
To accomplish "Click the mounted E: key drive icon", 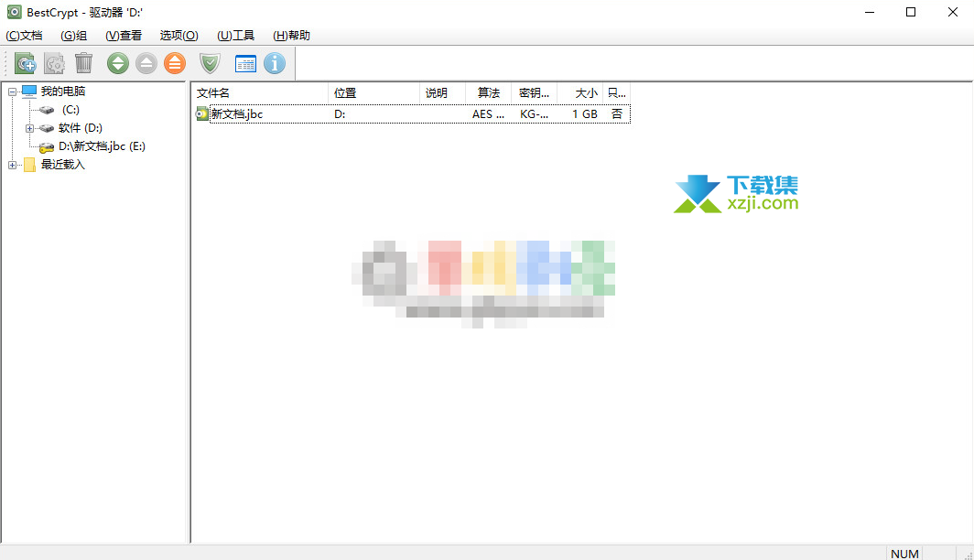I will 47,147.
